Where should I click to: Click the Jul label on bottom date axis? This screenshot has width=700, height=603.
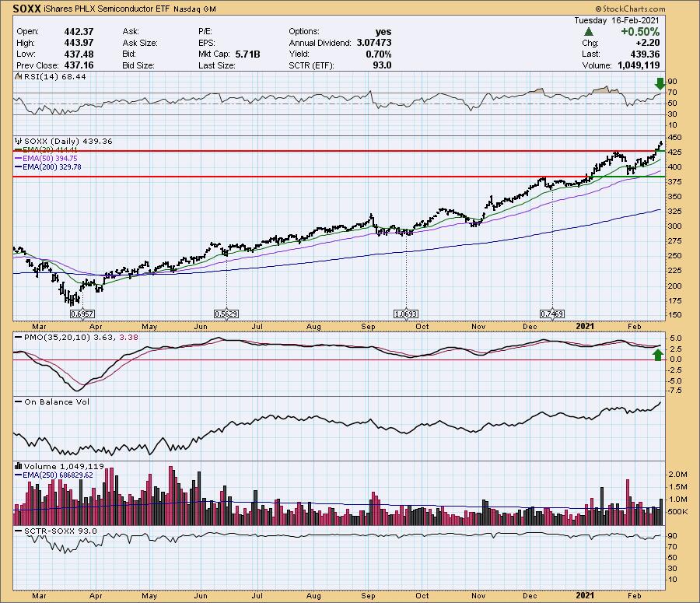click(x=257, y=596)
